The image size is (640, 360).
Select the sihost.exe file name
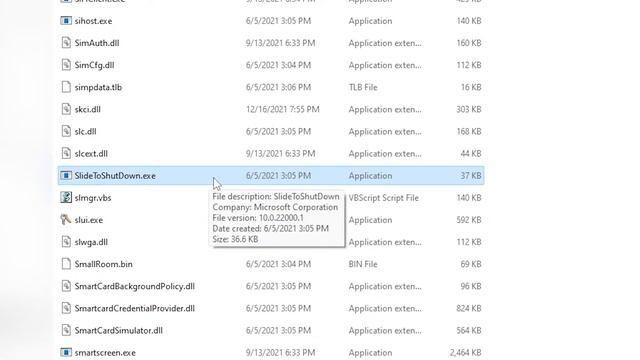tap(93, 21)
